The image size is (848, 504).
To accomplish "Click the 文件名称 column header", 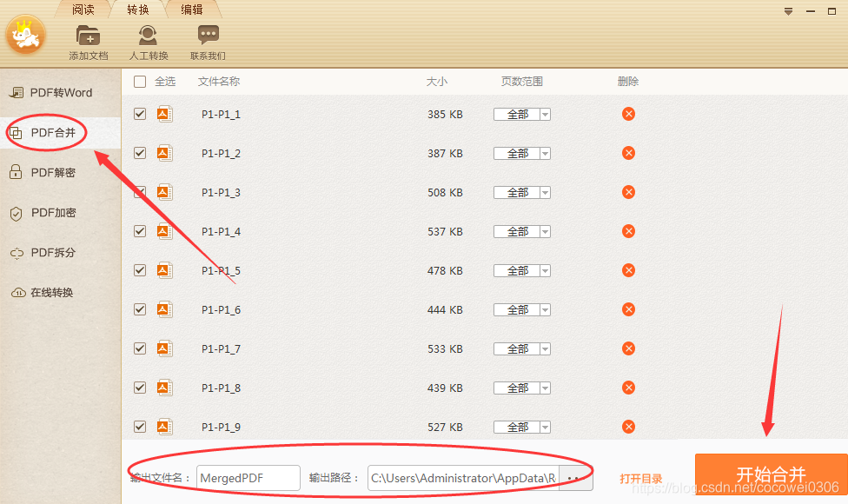I will [x=218, y=82].
